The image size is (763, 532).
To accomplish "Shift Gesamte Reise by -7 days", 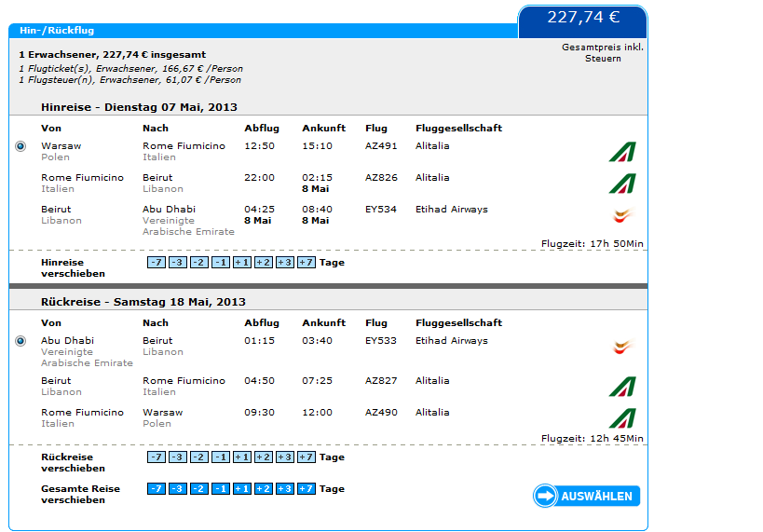I will 157,489.
